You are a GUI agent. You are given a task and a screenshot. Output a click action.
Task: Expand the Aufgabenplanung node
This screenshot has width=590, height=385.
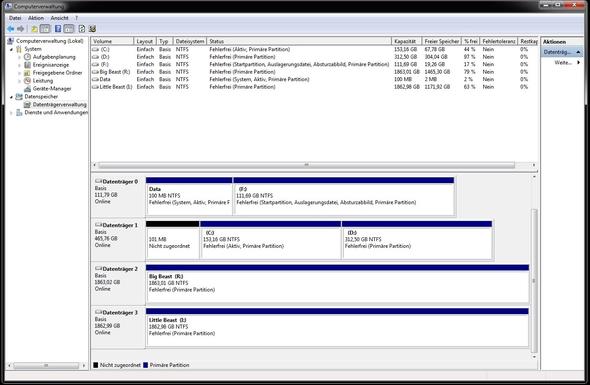20,57
